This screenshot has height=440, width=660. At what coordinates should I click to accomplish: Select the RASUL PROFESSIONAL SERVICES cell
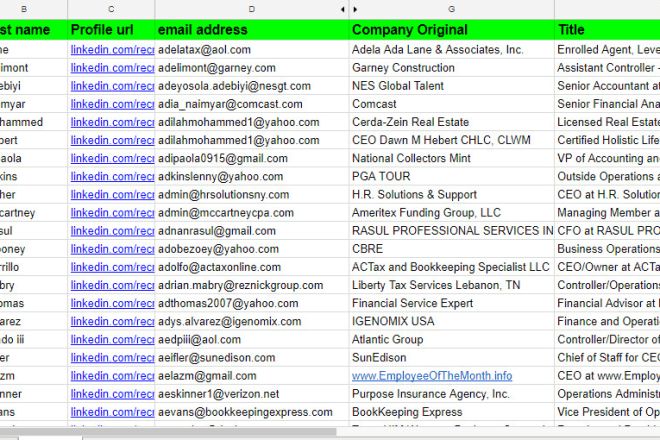pyautogui.click(x=452, y=231)
